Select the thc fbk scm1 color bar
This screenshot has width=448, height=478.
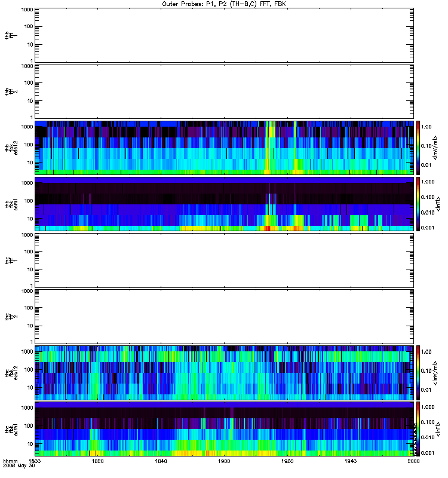pos(418,429)
